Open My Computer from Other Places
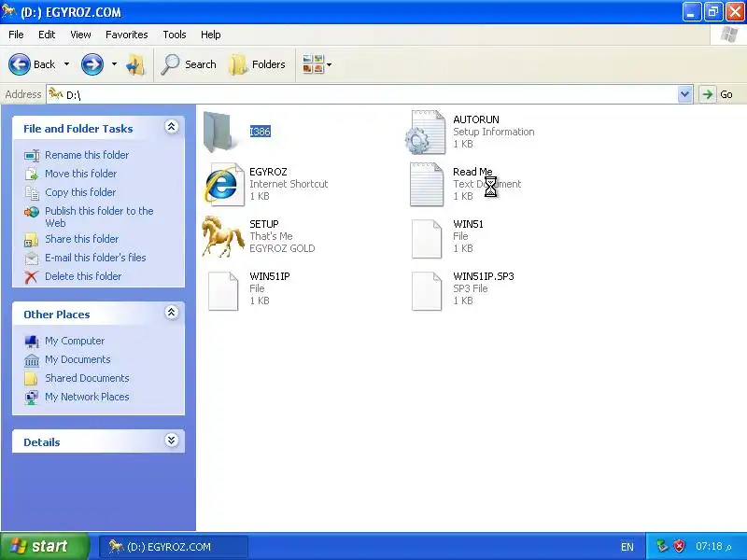This screenshot has height=560, width=747. [75, 341]
